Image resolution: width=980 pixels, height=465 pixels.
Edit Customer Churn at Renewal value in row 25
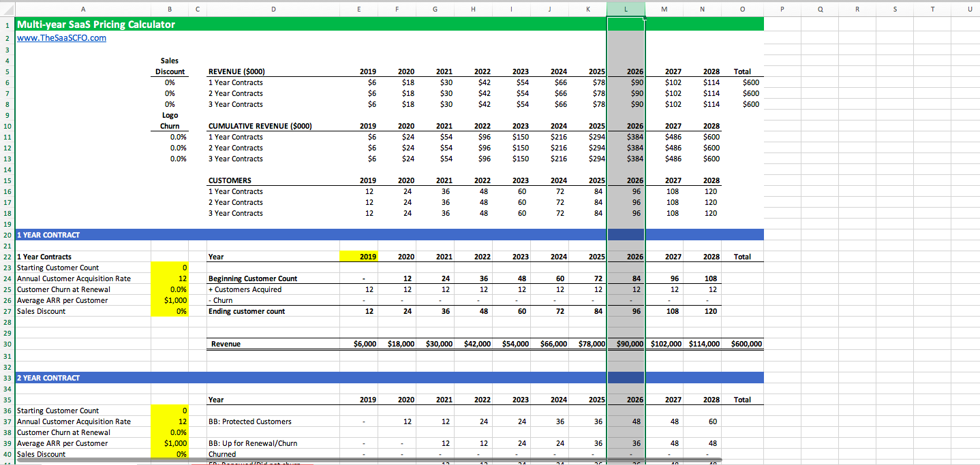click(169, 289)
